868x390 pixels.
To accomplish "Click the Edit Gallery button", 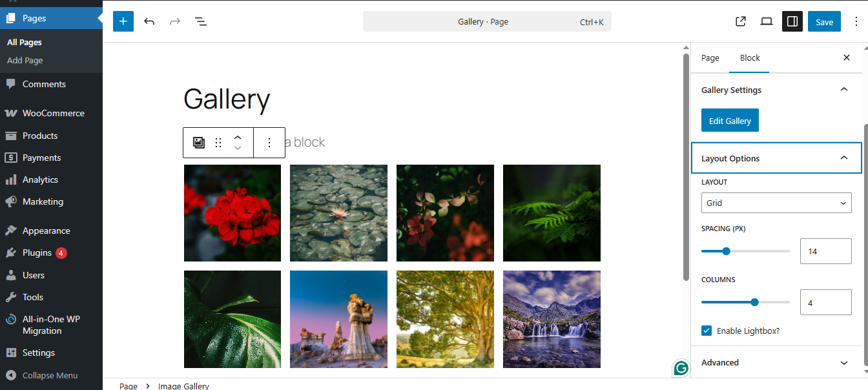I will [730, 121].
